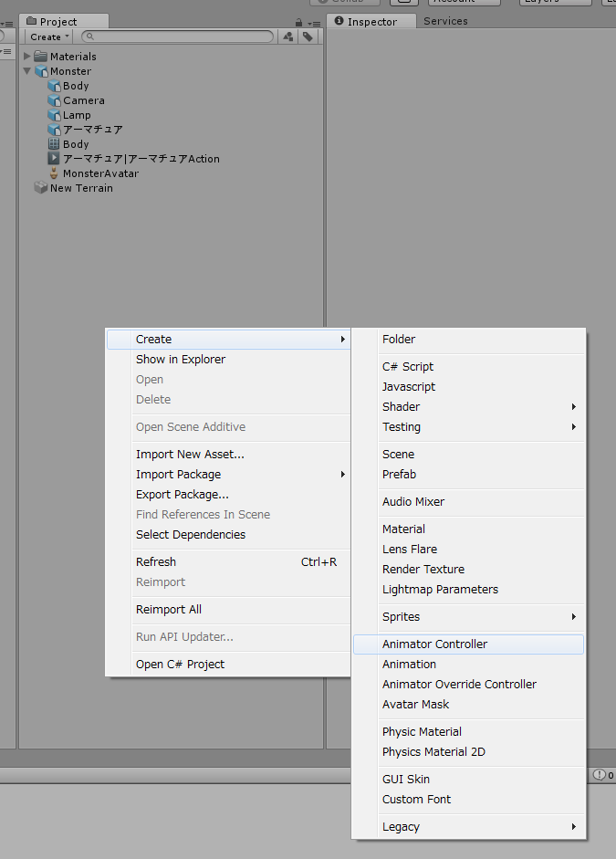Choose Select Dependencies
The width and height of the screenshot is (616, 859).
tap(228, 535)
